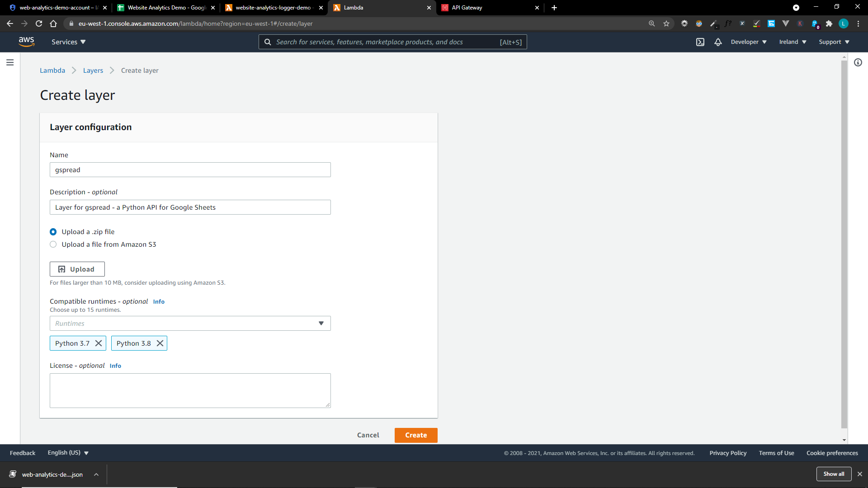Open the Chrome profile avatar
Image resolution: width=868 pixels, height=488 pixels.
coord(844,23)
